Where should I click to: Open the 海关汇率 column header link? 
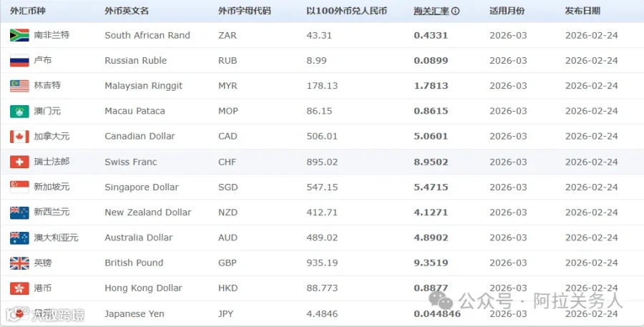[x=431, y=11]
